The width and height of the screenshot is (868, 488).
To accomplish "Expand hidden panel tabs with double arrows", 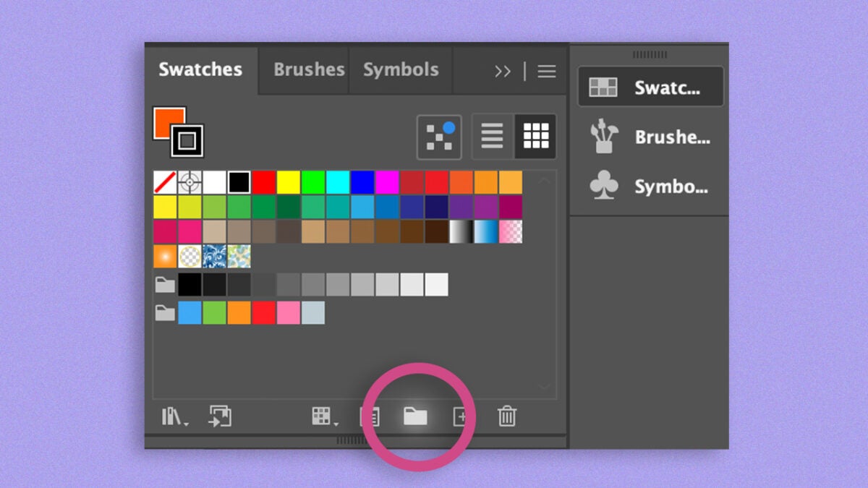I will click(502, 71).
